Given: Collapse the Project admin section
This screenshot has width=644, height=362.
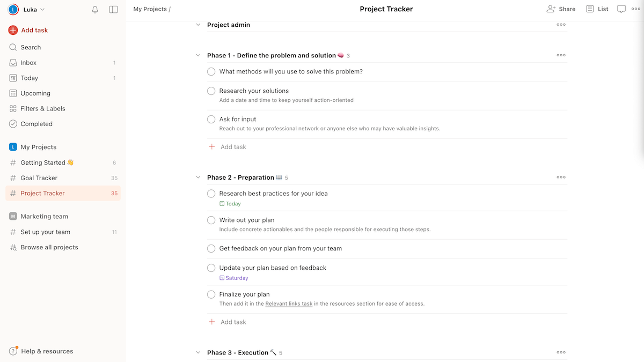Looking at the screenshot, I should [x=198, y=24].
